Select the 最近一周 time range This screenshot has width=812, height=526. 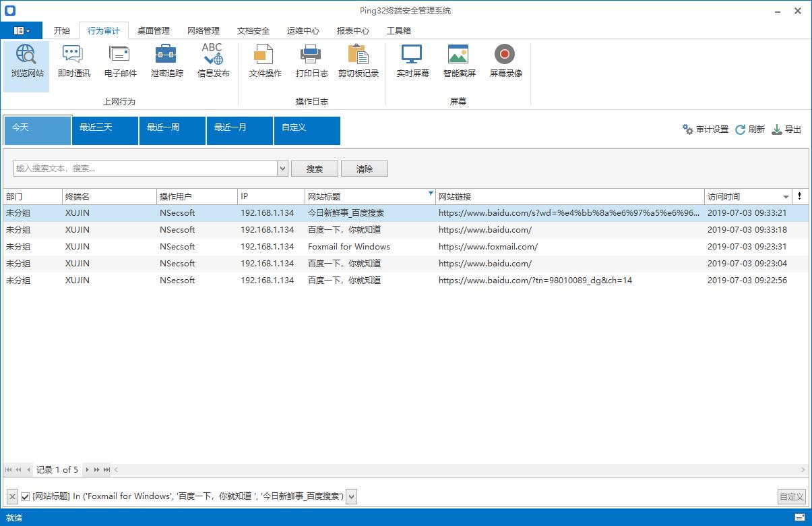click(173, 130)
